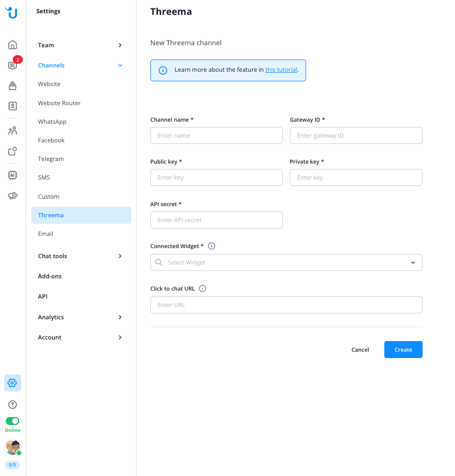Click the Userlike logo icon
The width and height of the screenshot is (455, 476).
[12, 12]
